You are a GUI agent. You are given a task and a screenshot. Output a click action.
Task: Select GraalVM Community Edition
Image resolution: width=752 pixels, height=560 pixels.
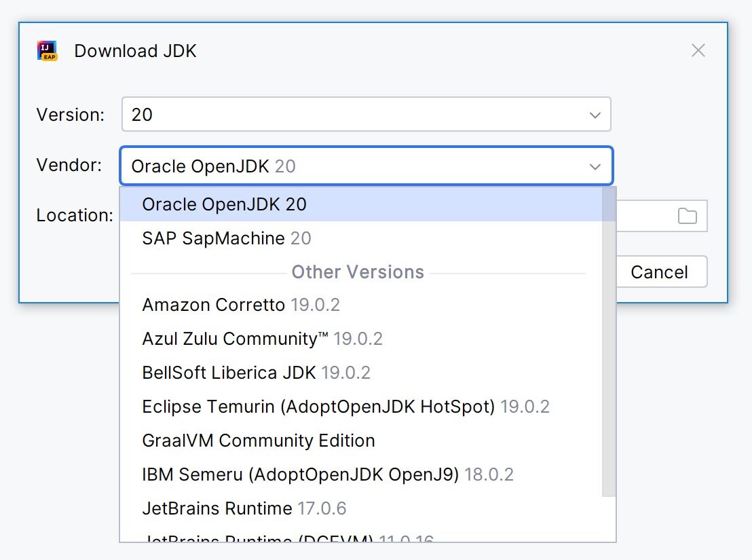[x=361, y=441]
